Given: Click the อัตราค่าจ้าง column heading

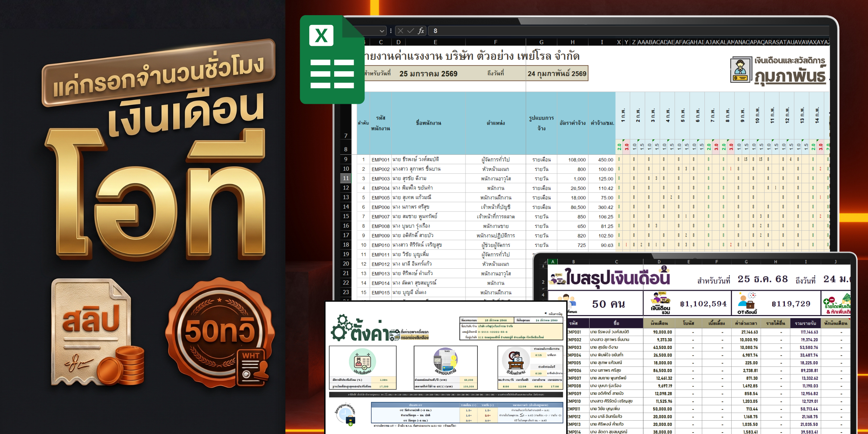Looking at the screenshot, I should [x=573, y=123].
